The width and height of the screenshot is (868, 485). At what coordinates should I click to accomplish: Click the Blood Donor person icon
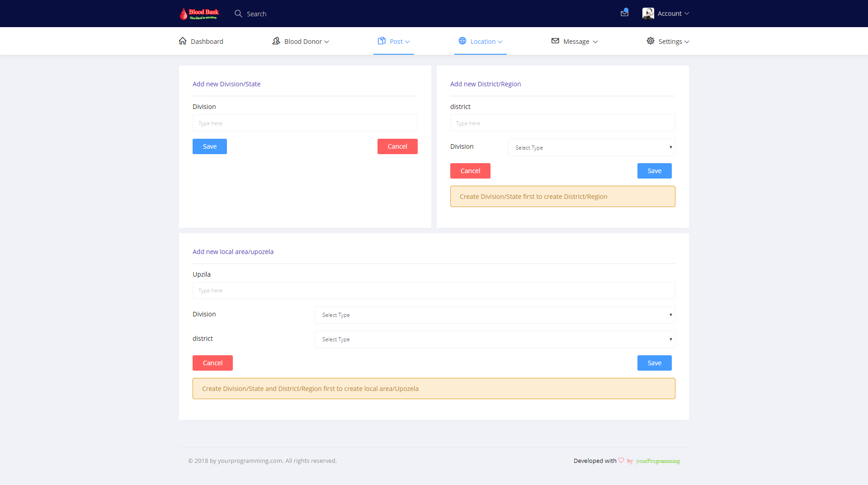276,41
